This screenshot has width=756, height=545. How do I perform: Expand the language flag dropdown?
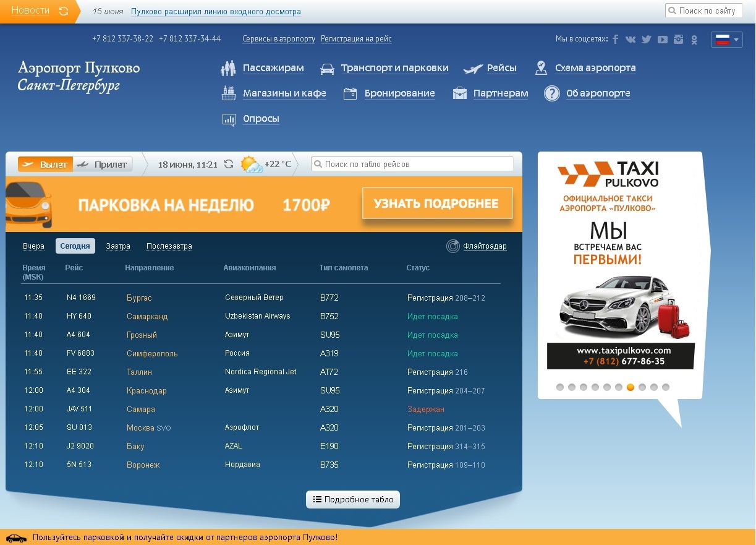coord(726,40)
